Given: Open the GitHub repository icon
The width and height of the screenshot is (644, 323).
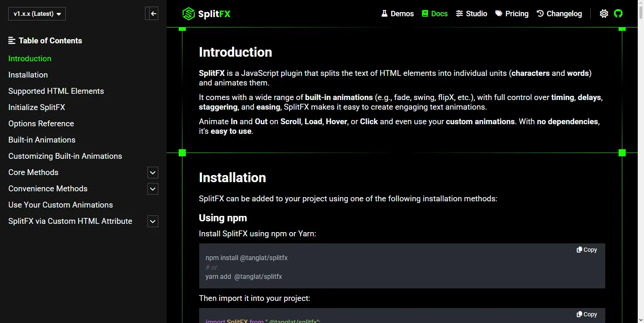Looking at the screenshot, I should [x=618, y=14].
